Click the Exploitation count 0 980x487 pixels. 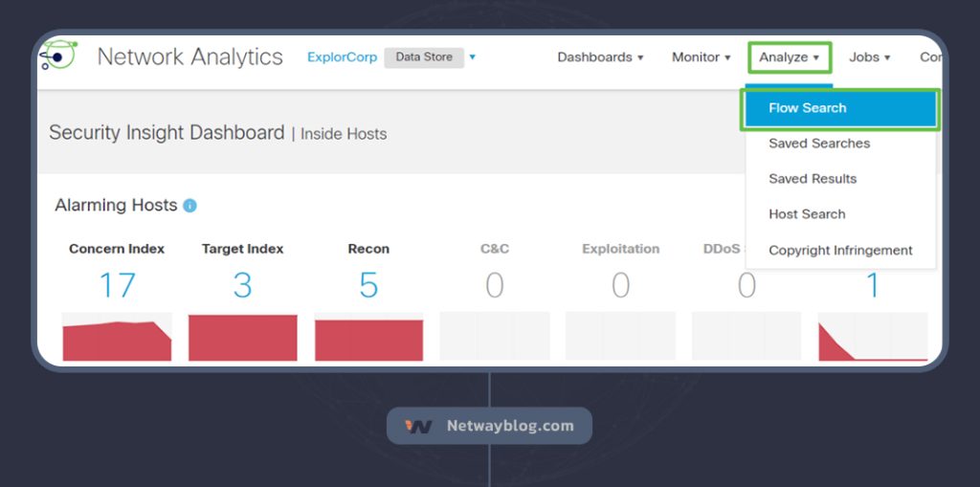pos(621,285)
